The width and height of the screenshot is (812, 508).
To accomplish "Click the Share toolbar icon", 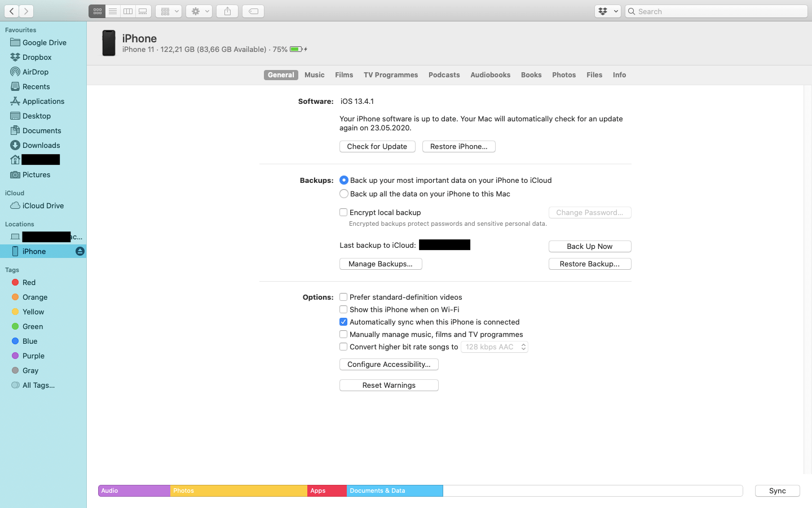I will tap(227, 11).
